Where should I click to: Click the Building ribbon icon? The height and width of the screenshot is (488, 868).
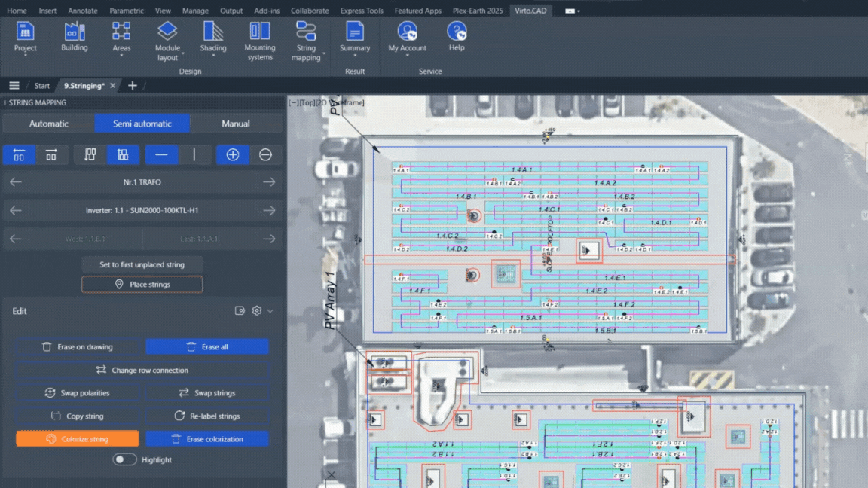coord(74,38)
